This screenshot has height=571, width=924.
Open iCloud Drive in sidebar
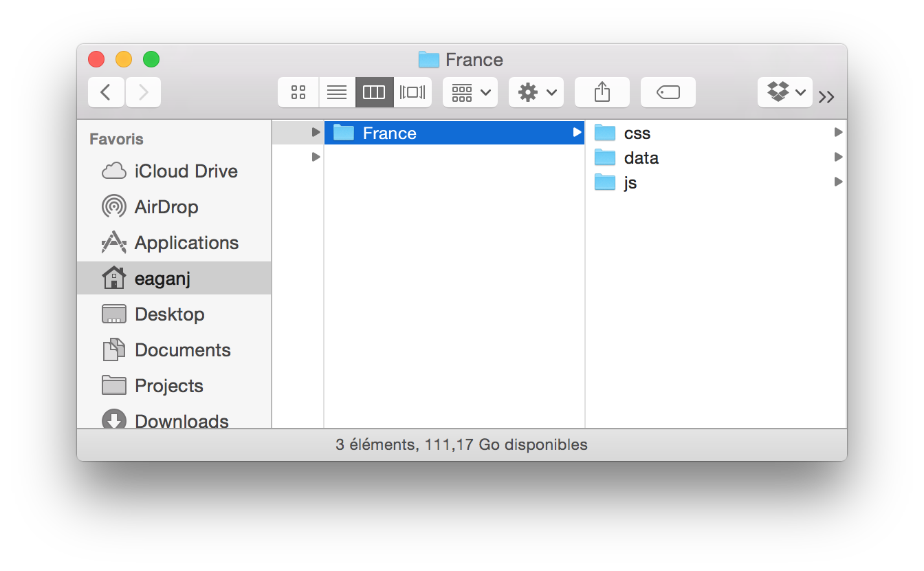coord(174,171)
